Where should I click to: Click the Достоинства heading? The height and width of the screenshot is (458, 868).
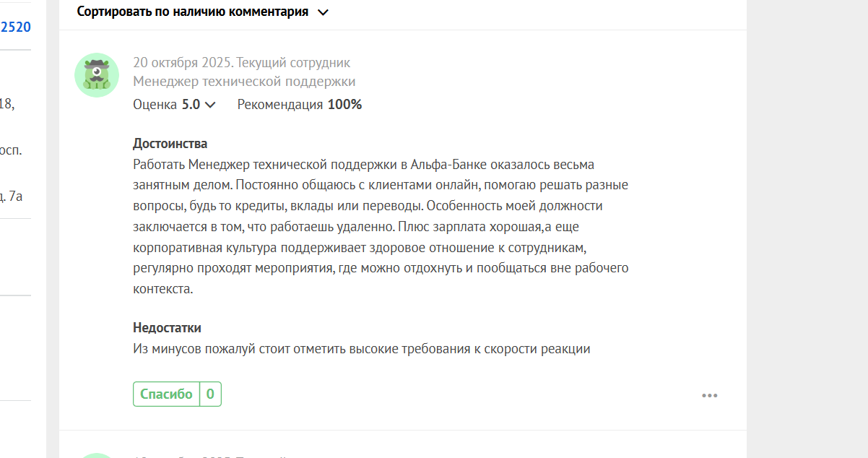170,144
